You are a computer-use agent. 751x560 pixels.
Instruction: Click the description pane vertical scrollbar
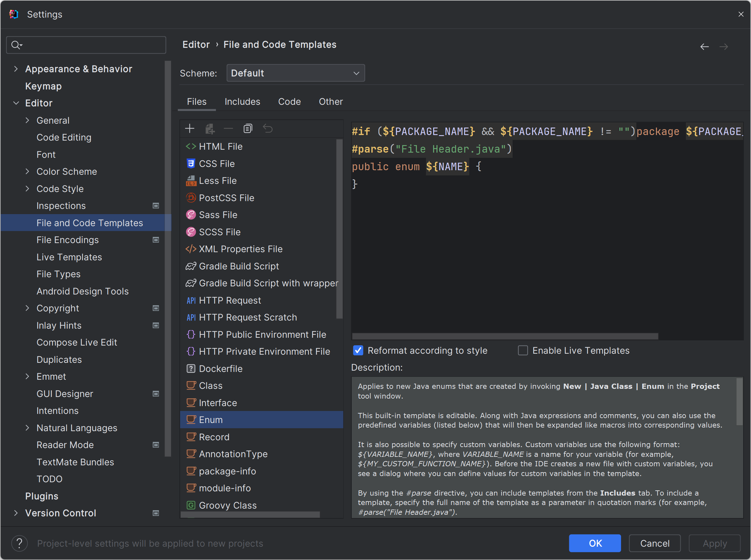[x=740, y=402]
